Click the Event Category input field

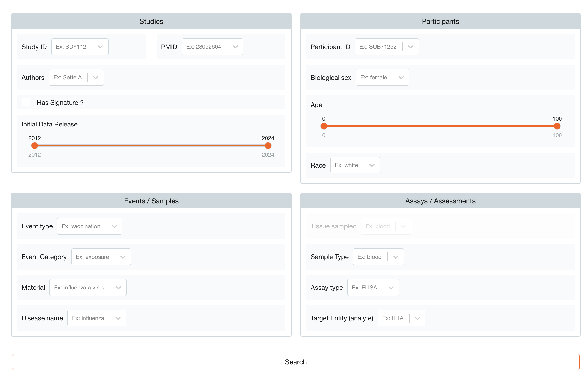[101, 257]
